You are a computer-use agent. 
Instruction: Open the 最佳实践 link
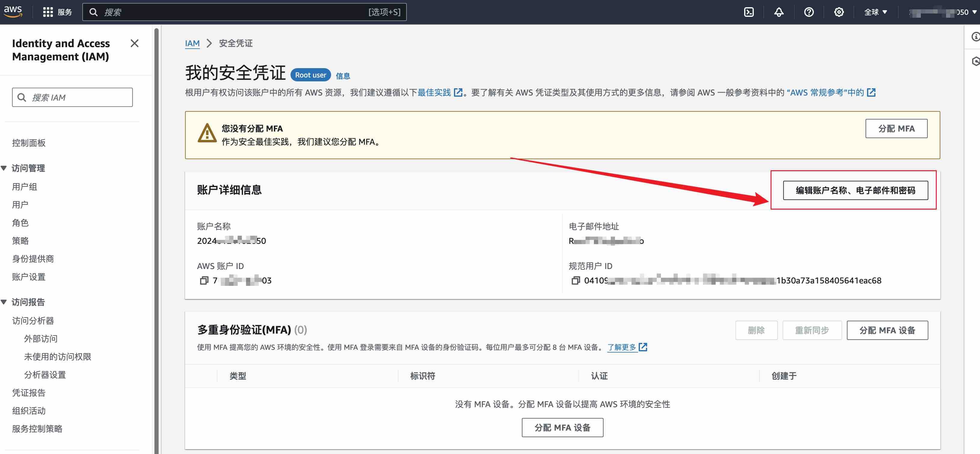click(x=434, y=92)
